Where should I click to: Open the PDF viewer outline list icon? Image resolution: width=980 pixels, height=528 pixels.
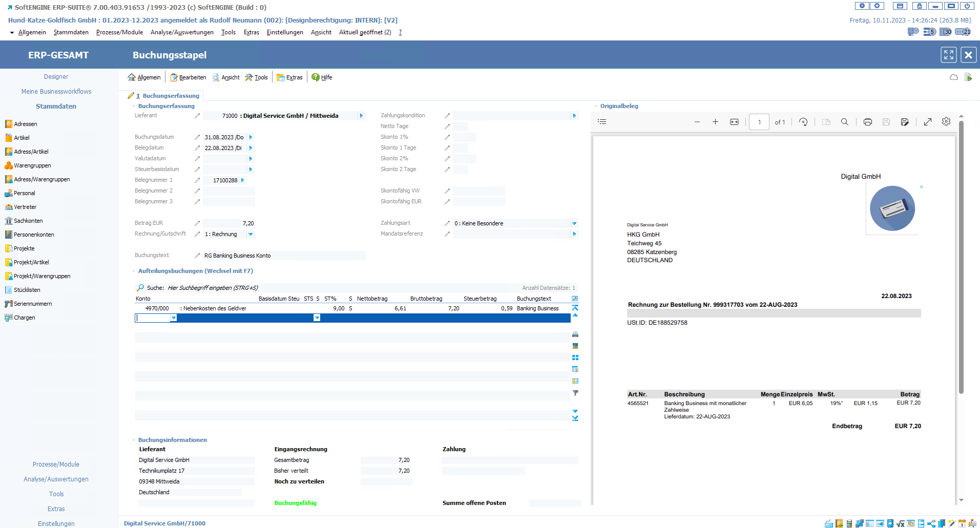(602, 122)
